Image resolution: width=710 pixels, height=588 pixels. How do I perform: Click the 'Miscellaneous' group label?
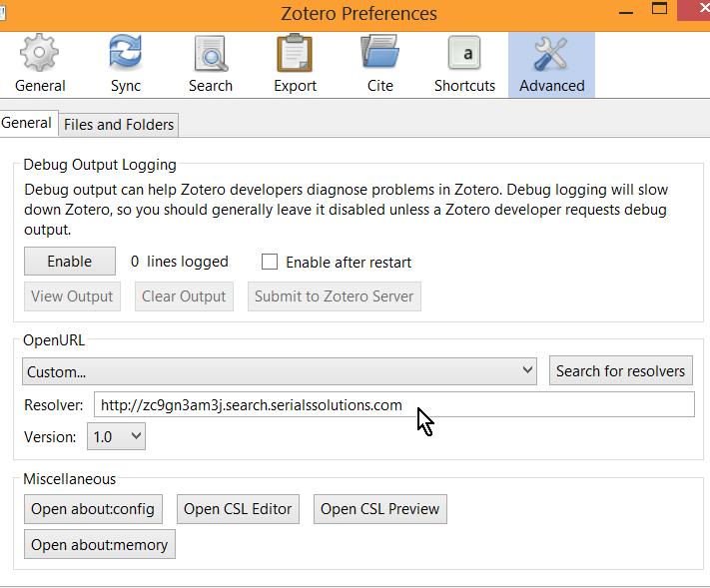click(x=70, y=479)
